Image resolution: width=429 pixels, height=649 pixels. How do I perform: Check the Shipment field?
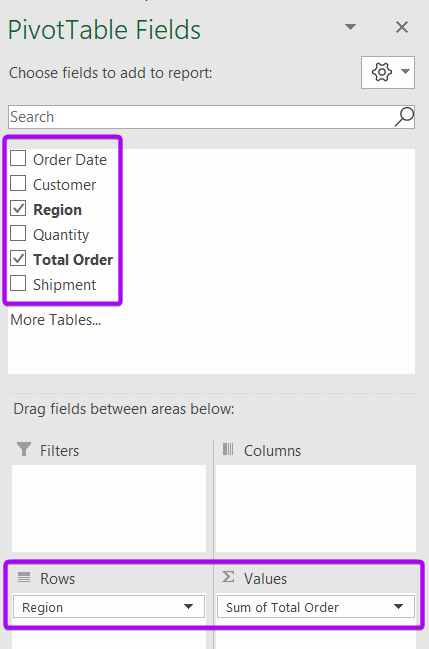tap(18, 284)
